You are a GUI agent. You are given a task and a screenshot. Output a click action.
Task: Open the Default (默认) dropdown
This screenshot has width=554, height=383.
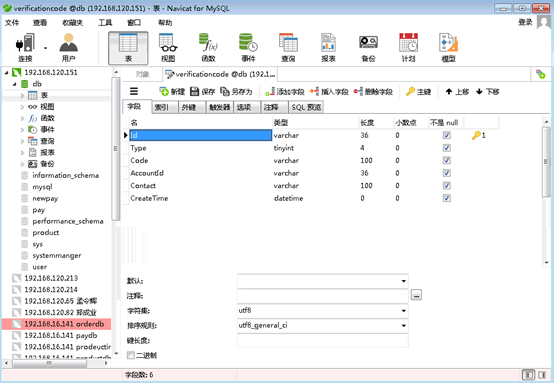403,281
